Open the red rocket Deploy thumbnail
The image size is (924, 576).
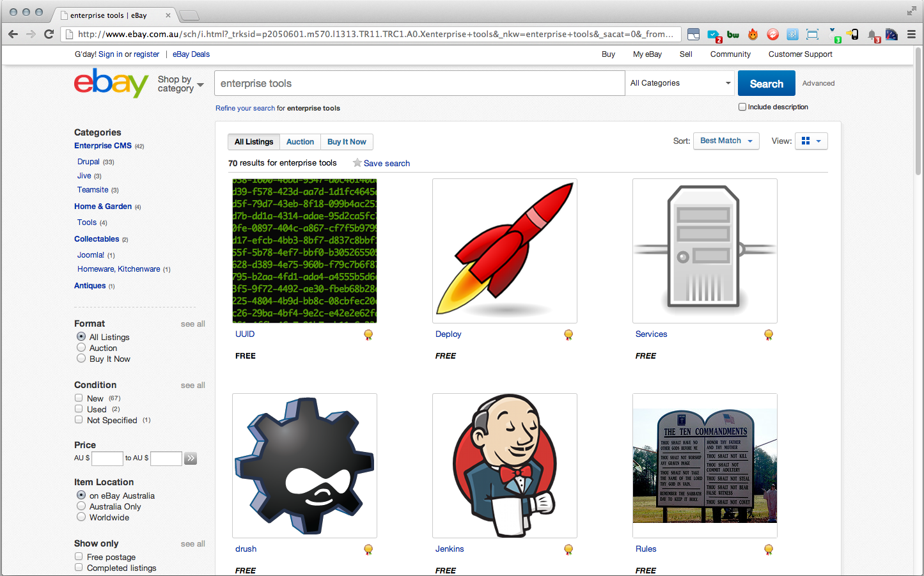pos(505,251)
